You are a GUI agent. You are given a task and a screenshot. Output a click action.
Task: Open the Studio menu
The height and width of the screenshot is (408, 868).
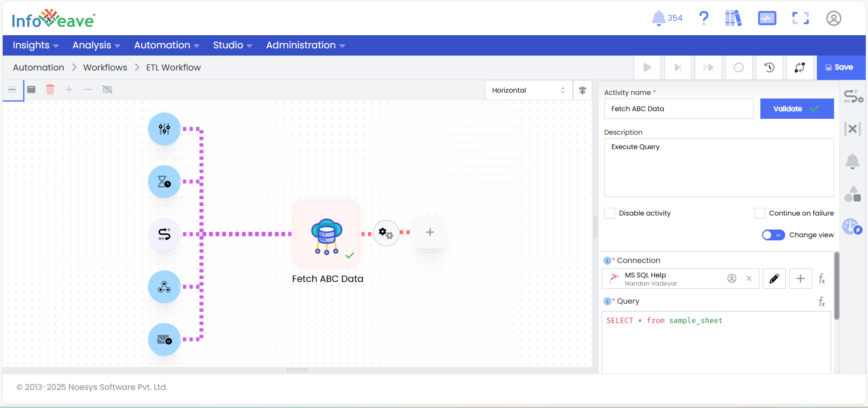(232, 45)
